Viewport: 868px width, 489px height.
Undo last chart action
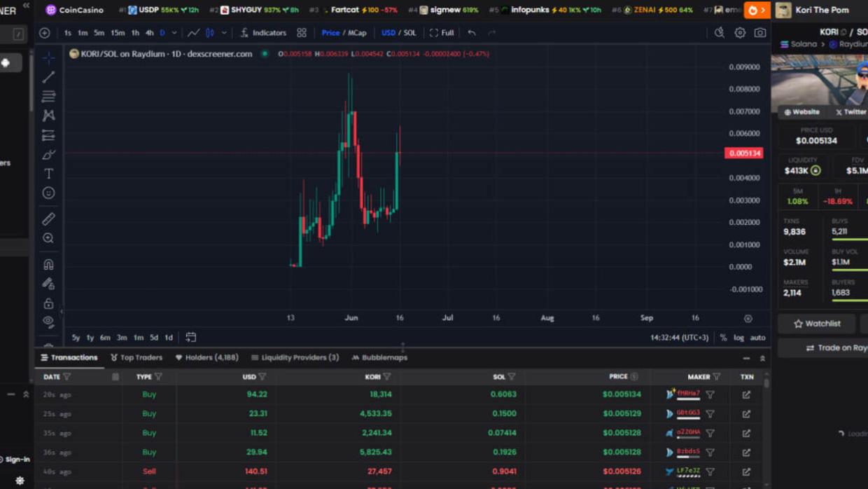(472, 33)
